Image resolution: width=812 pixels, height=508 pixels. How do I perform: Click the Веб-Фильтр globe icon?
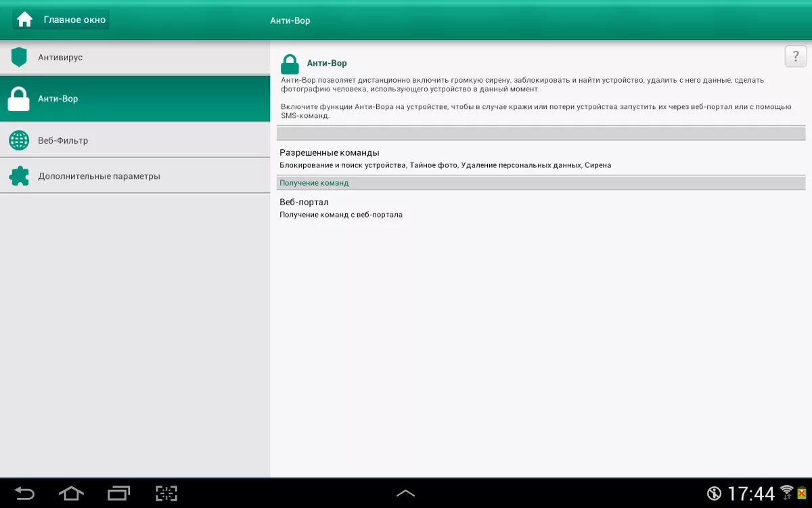[x=19, y=140]
